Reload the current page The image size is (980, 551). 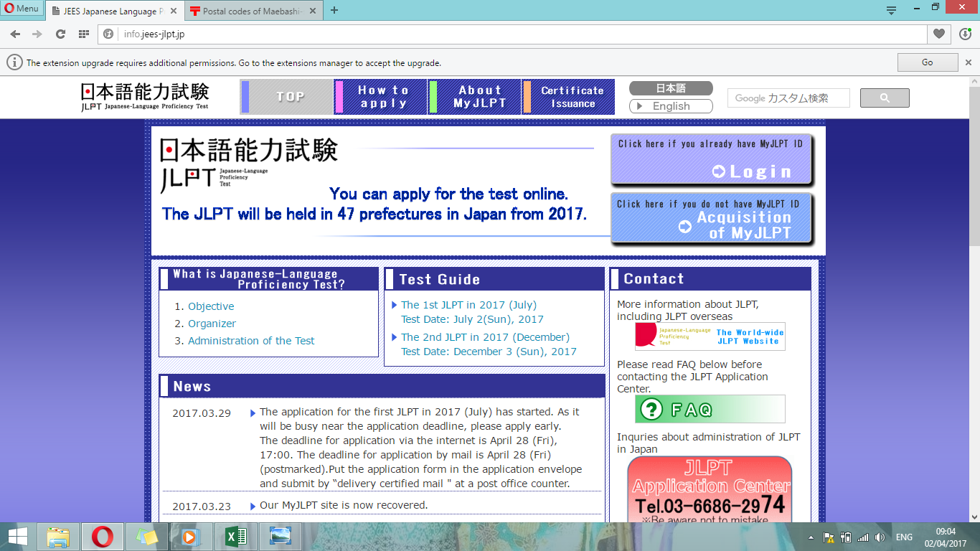[60, 34]
